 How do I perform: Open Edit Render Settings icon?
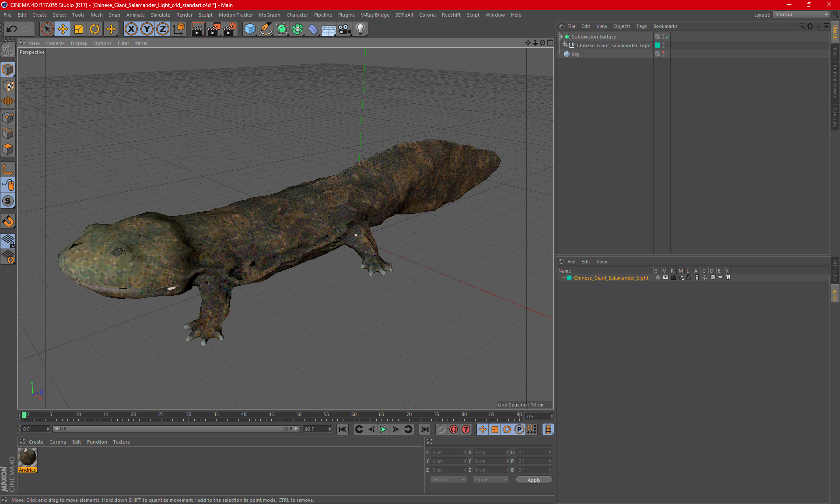(230, 29)
